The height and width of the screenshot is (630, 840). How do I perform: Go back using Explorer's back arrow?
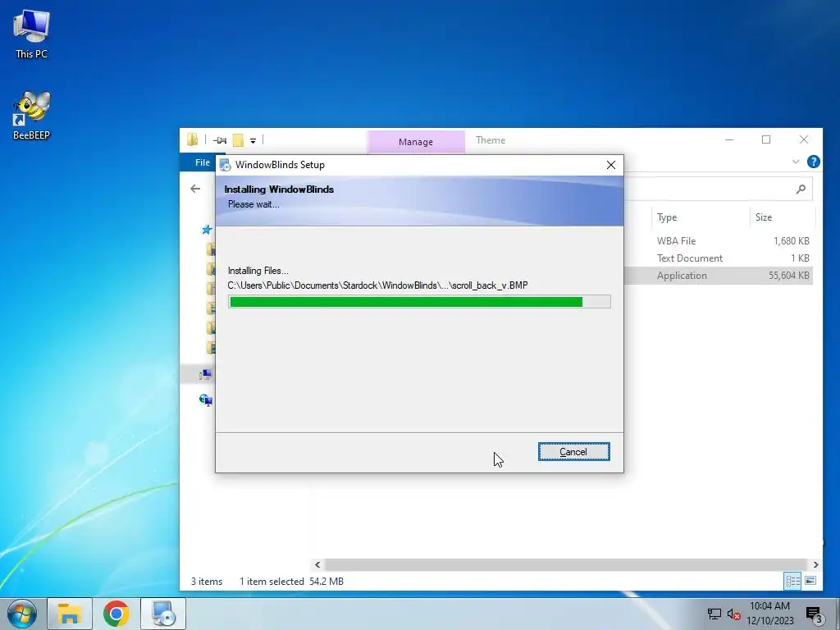[x=195, y=189]
